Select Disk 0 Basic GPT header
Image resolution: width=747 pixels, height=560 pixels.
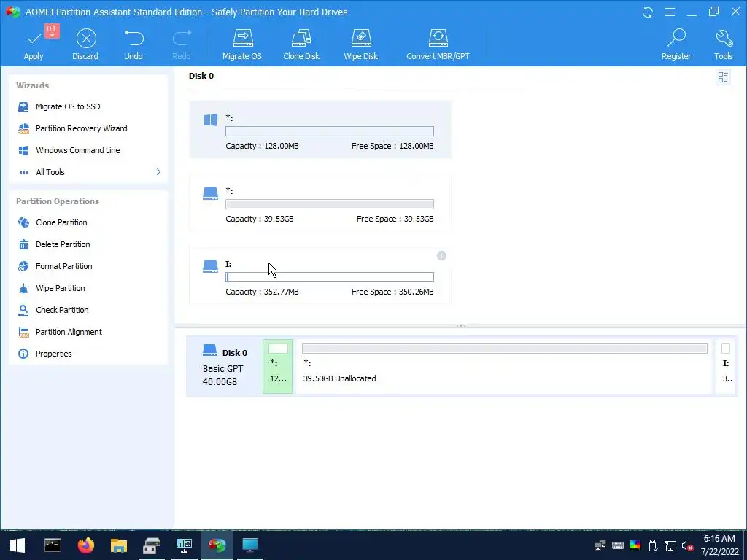click(x=225, y=367)
